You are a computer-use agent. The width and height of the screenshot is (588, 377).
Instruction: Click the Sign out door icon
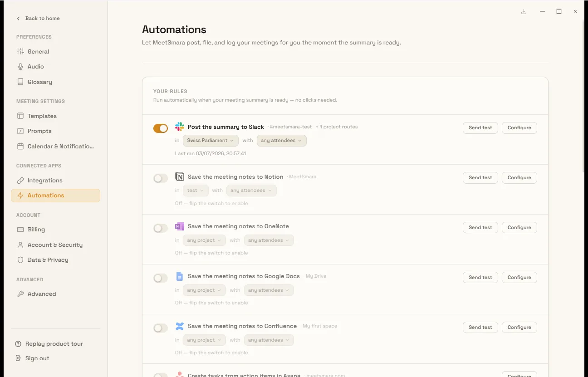(18, 358)
